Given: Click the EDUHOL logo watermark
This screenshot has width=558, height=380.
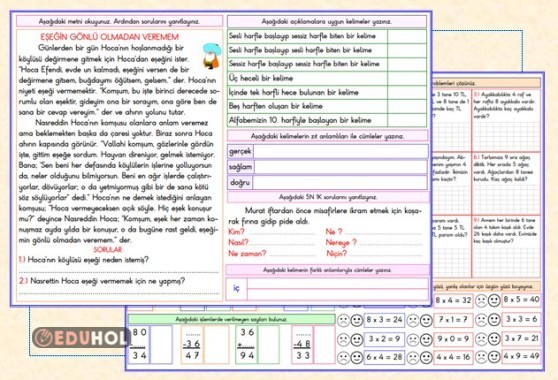Looking at the screenshot, I should [81, 338].
